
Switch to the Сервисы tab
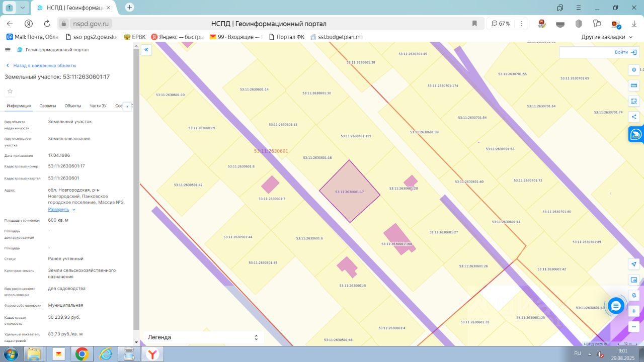click(x=48, y=106)
